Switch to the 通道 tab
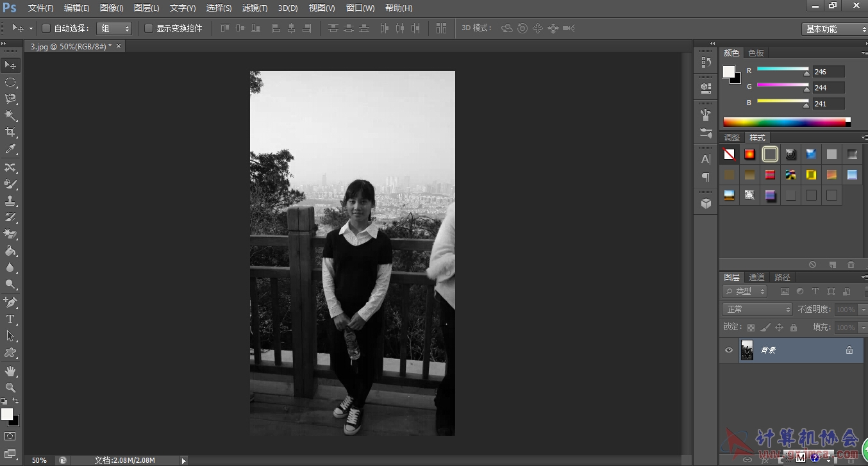This screenshot has height=466, width=868. pos(757,278)
